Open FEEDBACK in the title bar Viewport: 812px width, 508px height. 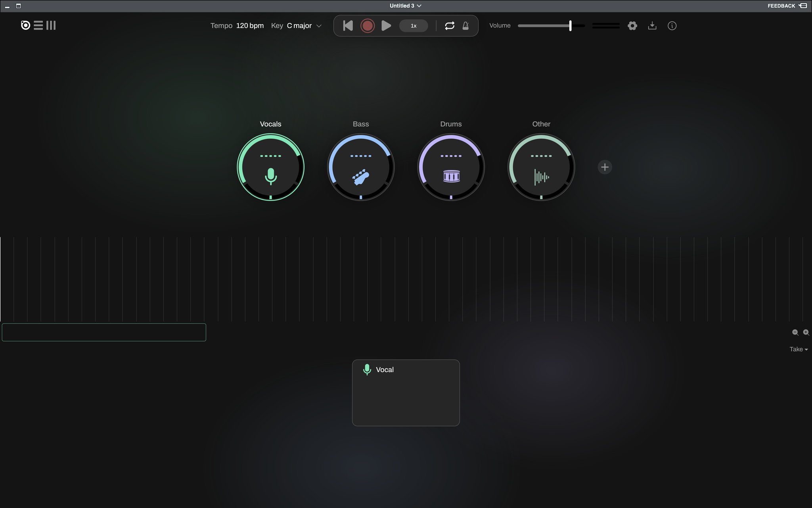click(787, 6)
